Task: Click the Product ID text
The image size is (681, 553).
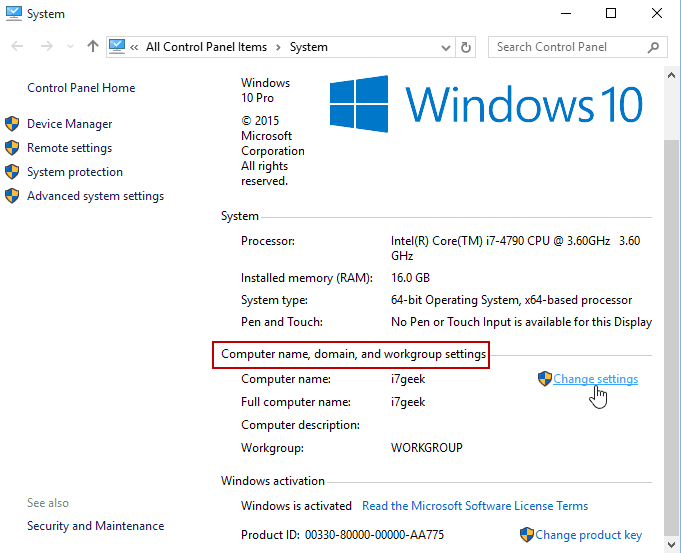Action: (342, 535)
